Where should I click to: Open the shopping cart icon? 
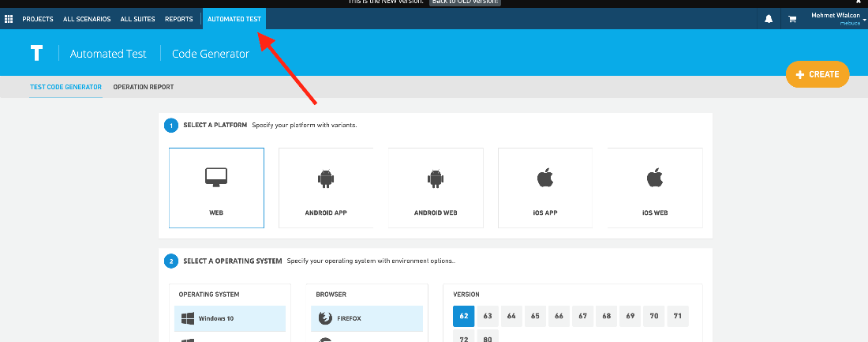click(x=792, y=19)
